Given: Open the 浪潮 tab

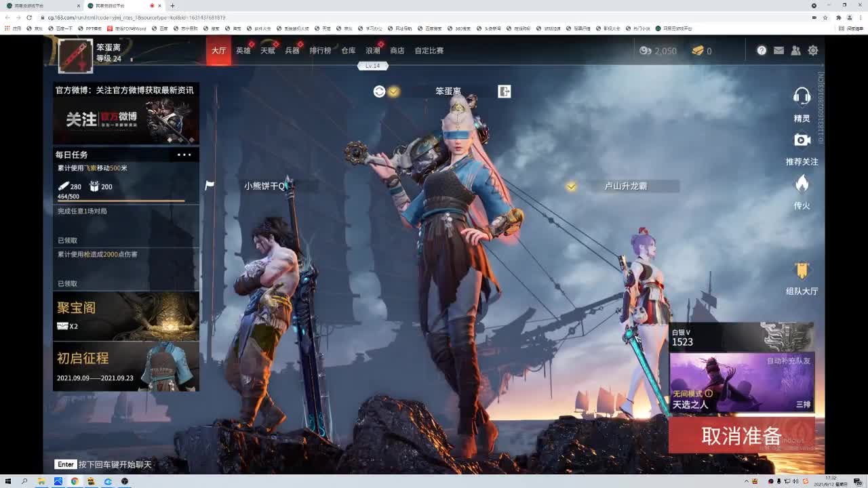Looking at the screenshot, I should tap(373, 51).
